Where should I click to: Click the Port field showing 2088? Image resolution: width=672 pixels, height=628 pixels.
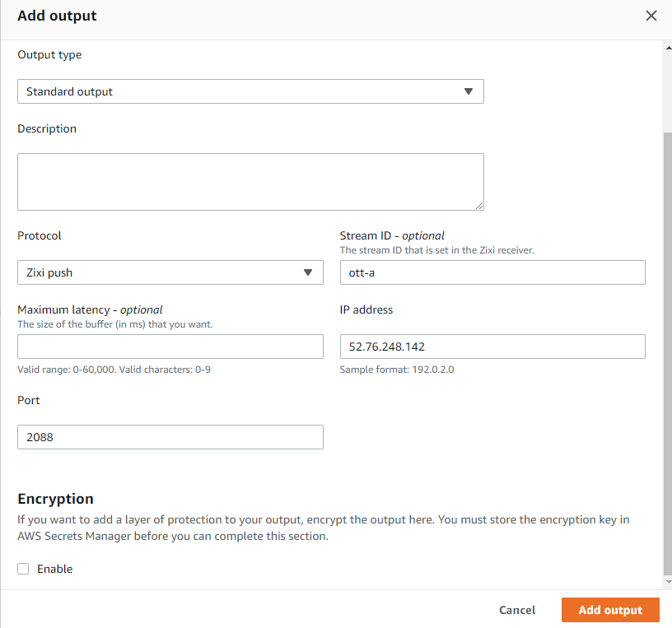click(170, 437)
